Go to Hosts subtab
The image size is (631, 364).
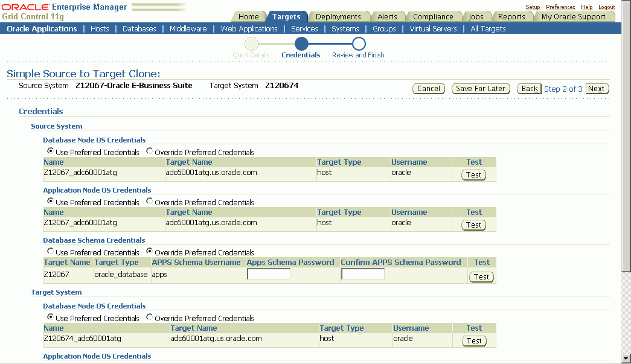(100, 28)
